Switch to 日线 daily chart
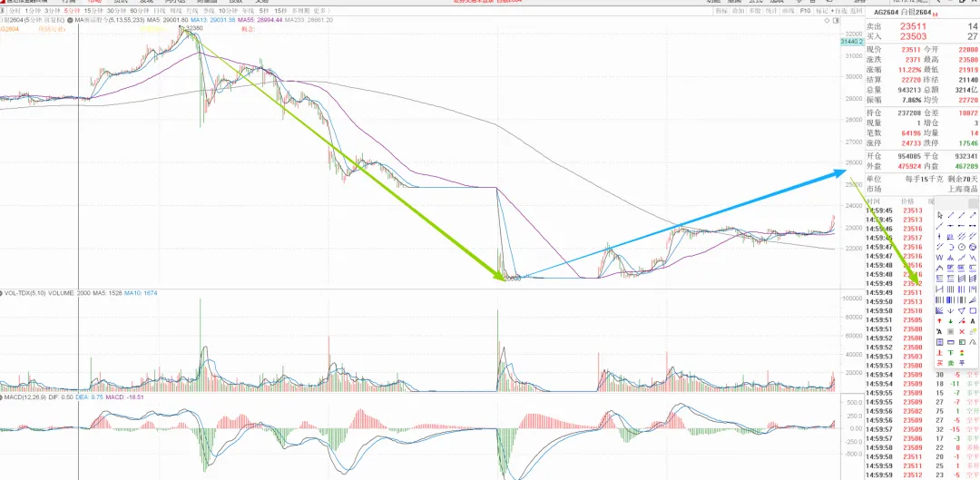Viewport: 980px width, 480px height. 160,11
